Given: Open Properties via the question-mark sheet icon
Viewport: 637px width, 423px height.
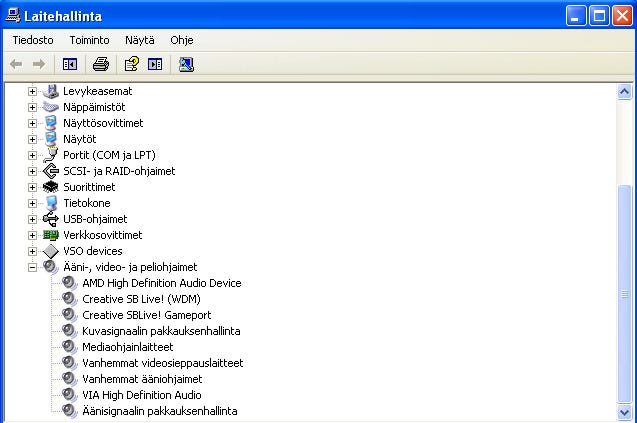Looking at the screenshot, I should [132, 64].
